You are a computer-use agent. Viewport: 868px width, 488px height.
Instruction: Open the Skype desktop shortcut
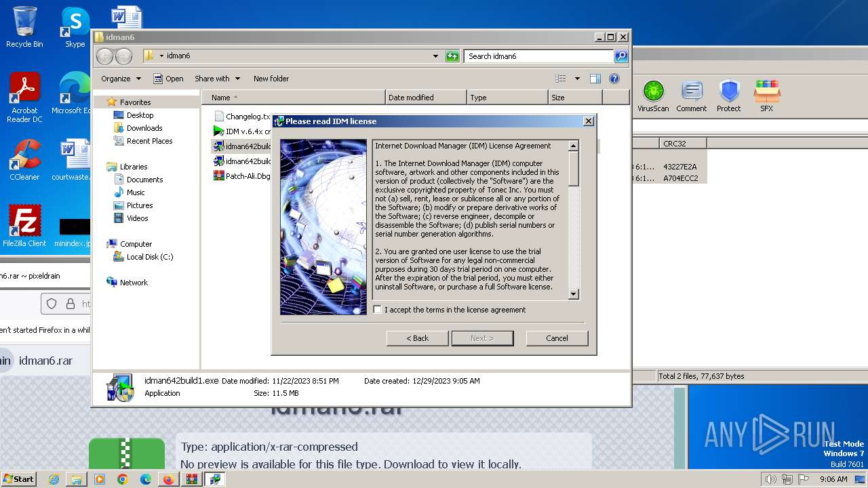[x=75, y=27]
